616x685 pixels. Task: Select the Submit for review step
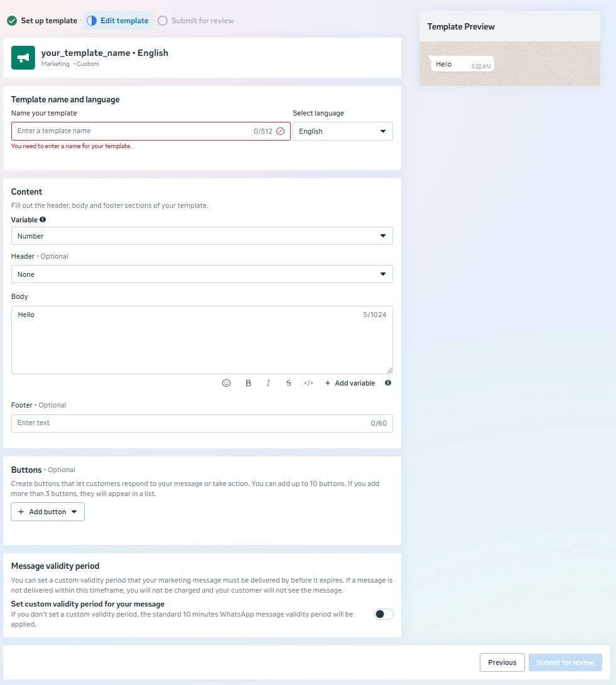(196, 21)
